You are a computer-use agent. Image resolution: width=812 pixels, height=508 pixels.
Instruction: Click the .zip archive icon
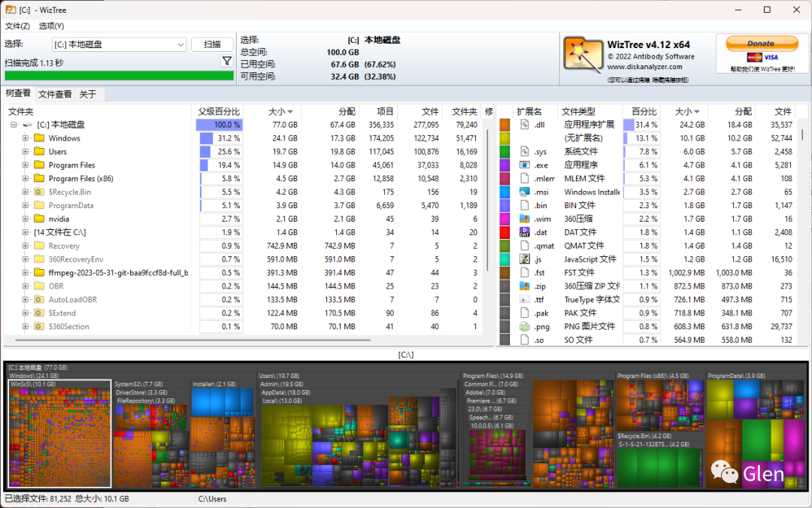(x=525, y=286)
